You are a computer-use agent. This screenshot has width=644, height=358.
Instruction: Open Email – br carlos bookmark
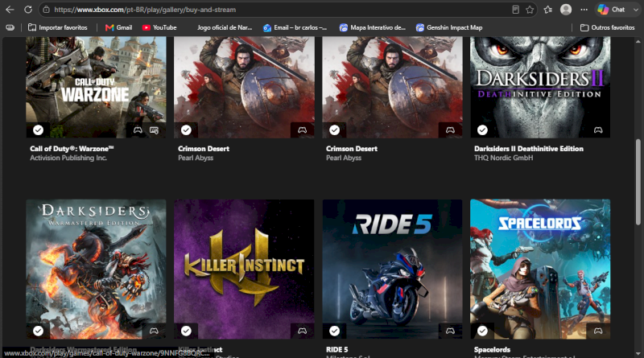tap(295, 27)
